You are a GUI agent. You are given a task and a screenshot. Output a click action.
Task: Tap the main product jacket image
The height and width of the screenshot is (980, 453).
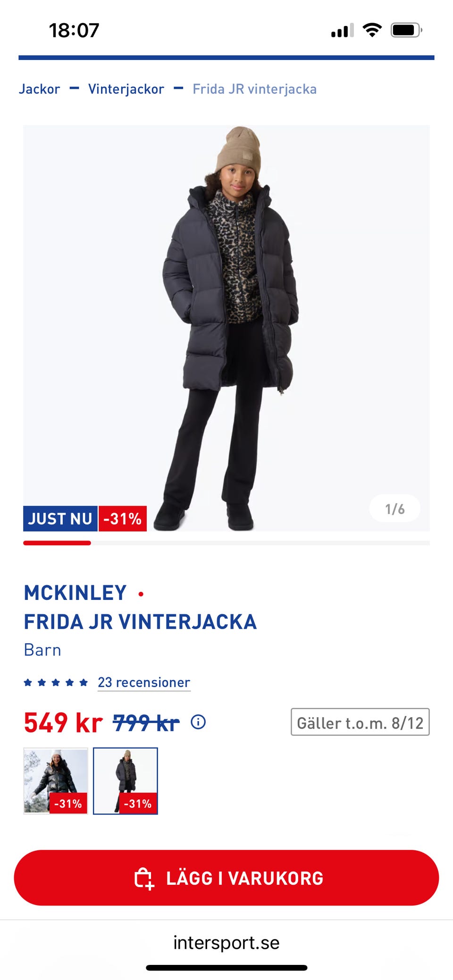click(226, 328)
